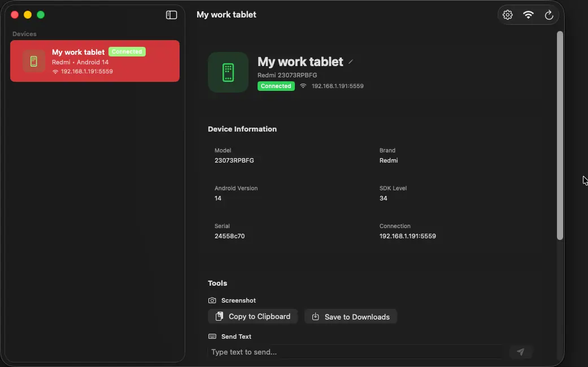Image resolution: width=588 pixels, height=367 pixels.
Task: Focus the 'Type text to send' field
Action: tap(356, 352)
